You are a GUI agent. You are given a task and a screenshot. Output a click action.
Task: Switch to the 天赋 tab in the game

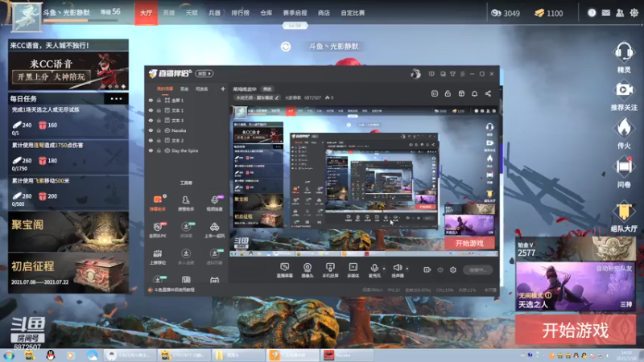point(192,13)
